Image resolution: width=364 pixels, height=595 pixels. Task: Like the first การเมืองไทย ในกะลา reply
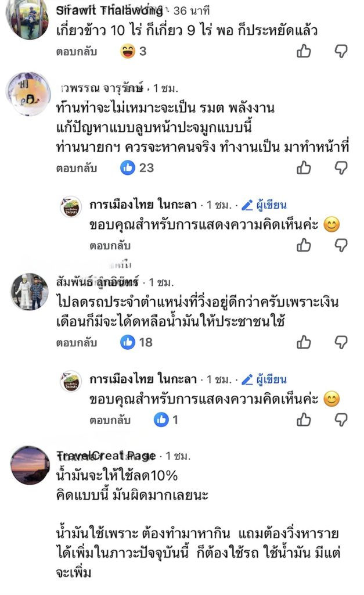click(304, 245)
